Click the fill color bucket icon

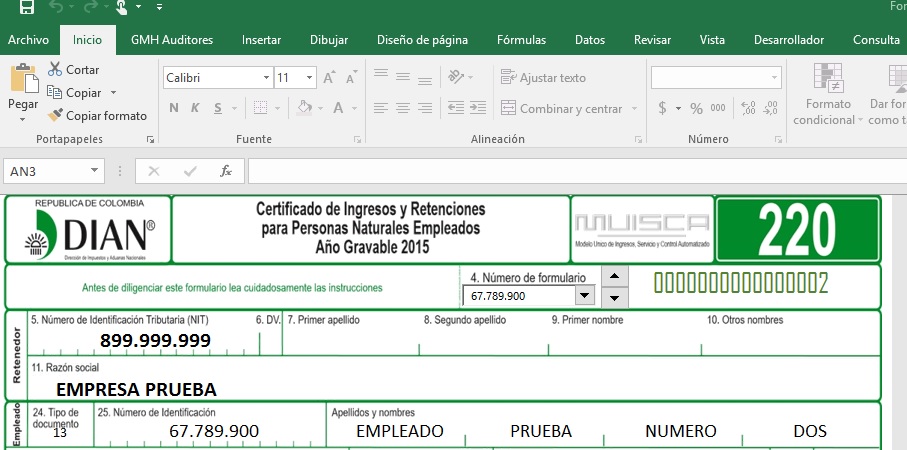coord(305,108)
